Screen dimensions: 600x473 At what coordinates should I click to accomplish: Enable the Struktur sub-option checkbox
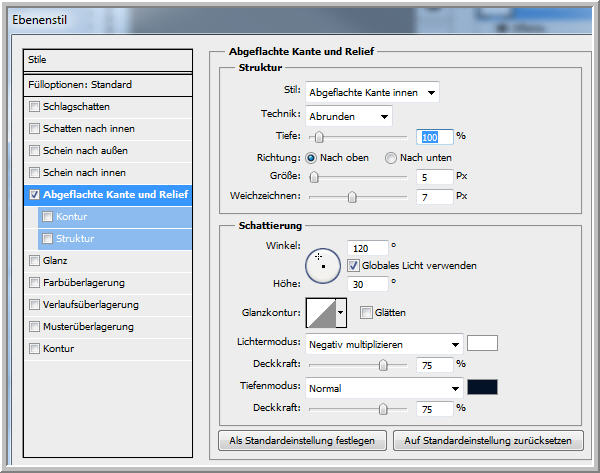[x=47, y=238]
